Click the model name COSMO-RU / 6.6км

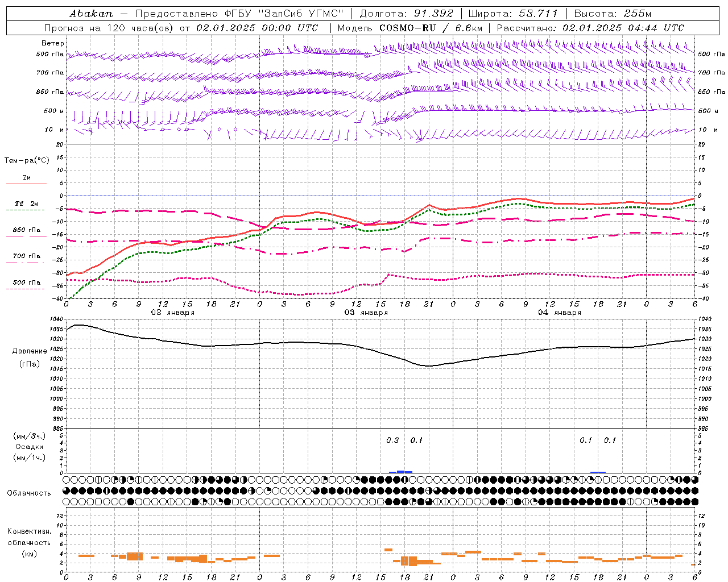[x=431, y=28]
